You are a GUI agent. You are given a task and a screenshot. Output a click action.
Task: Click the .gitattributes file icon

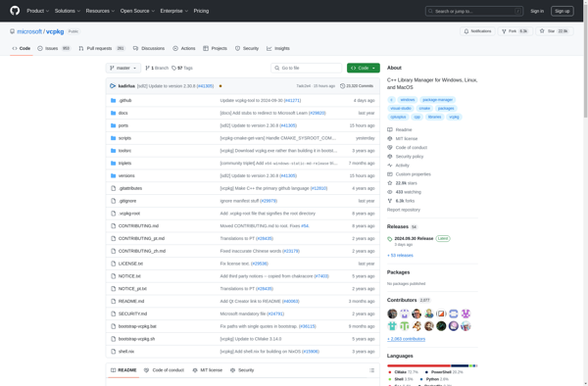coord(114,188)
